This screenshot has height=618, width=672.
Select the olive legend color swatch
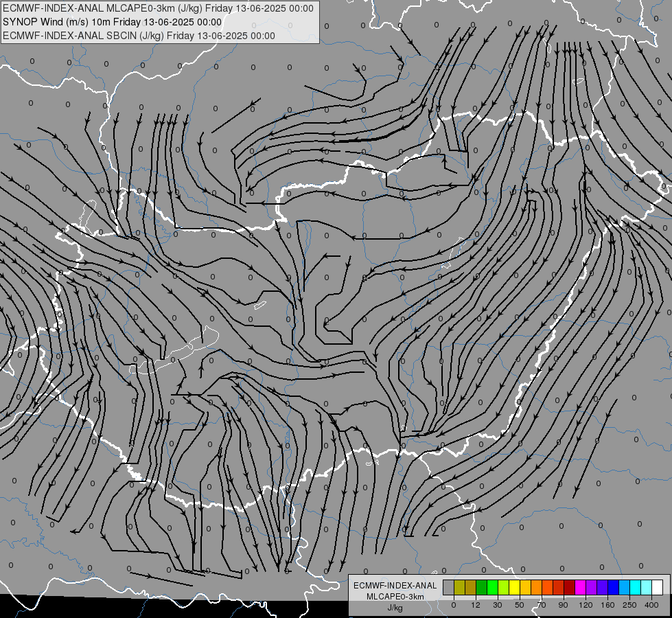(x=459, y=587)
